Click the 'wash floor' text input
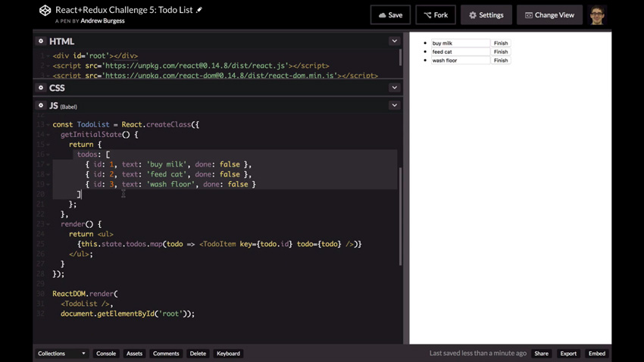Viewport: 644px width, 362px height. (x=461, y=61)
